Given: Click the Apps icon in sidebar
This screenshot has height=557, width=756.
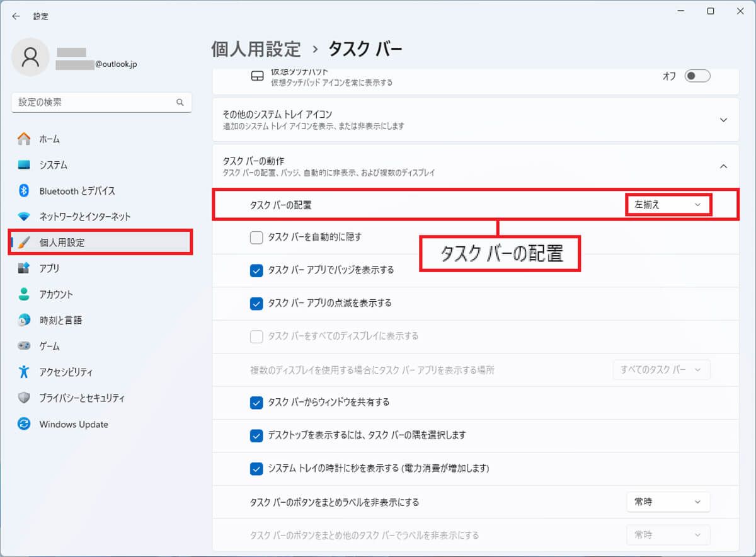Looking at the screenshot, I should [24, 268].
